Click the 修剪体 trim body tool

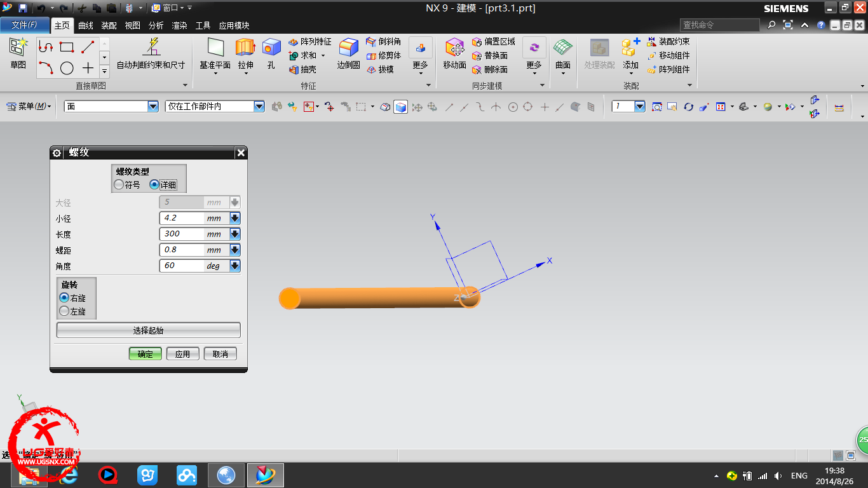coord(384,55)
